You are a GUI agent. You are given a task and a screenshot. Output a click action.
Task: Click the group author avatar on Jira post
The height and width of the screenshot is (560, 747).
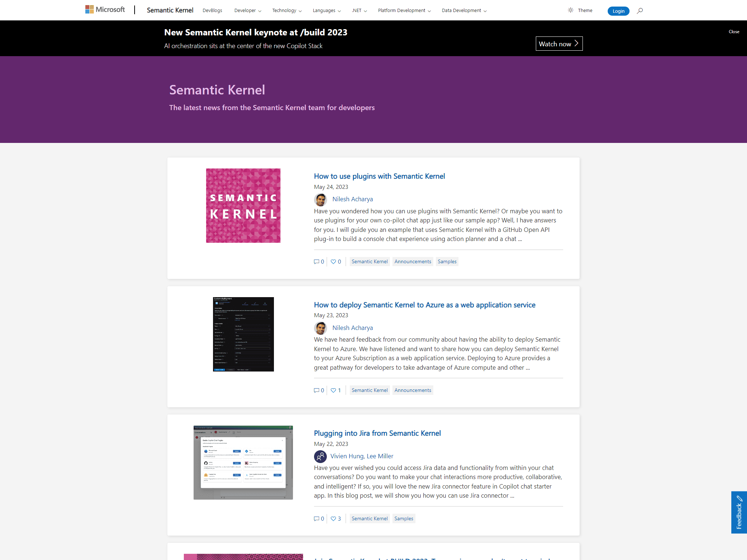tap(320, 456)
